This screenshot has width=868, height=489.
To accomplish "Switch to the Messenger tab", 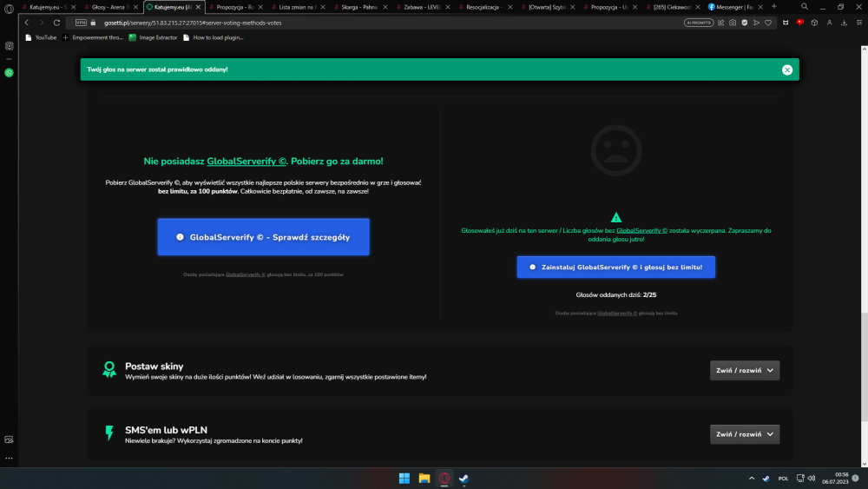I will point(734,7).
